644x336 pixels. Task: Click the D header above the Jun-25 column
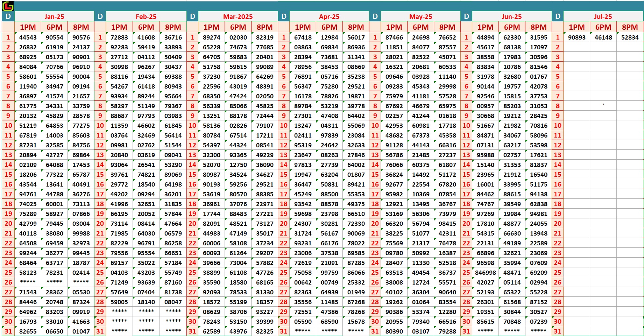click(x=466, y=15)
